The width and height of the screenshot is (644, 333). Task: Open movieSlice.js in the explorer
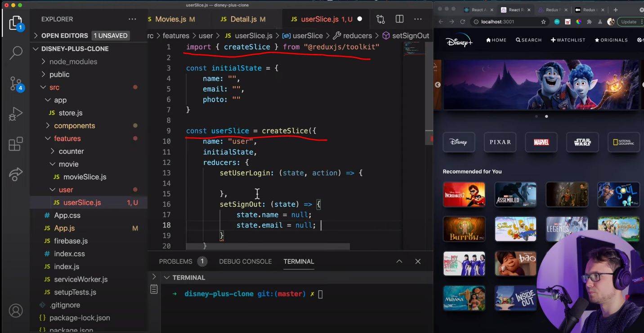coord(85,177)
